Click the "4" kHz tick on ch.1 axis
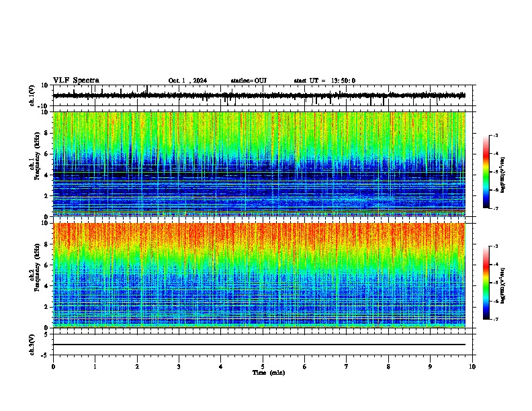The width and height of the screenshot is (532, 411). pyautogui.click(x=47, y=175)
